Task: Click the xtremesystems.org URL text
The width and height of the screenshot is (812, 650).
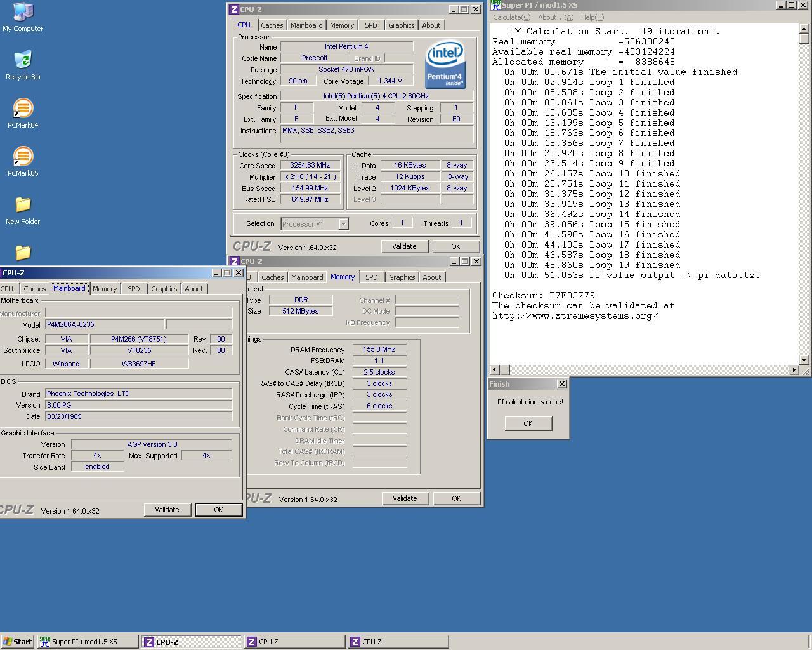Action: [575, 315]
